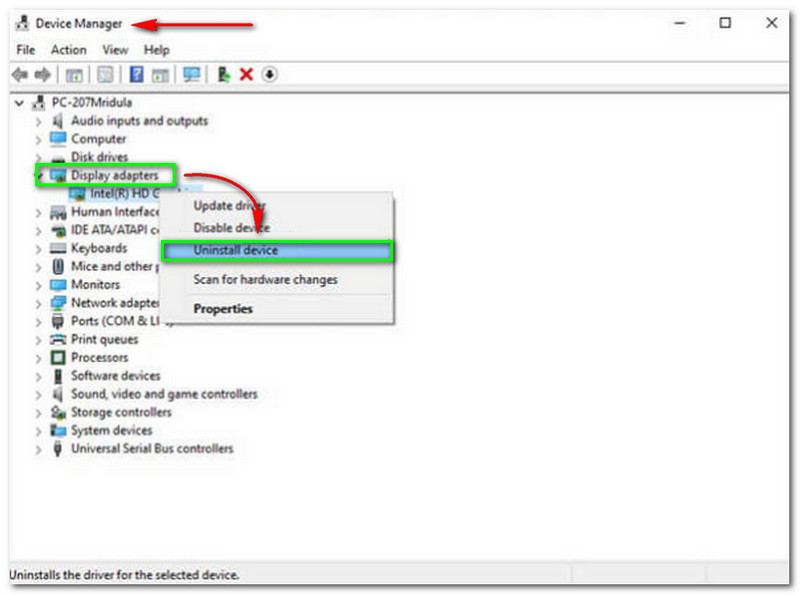800x595 pixels.
Task: Select the Disk drives tree item
Action: [x=99, y=157]
